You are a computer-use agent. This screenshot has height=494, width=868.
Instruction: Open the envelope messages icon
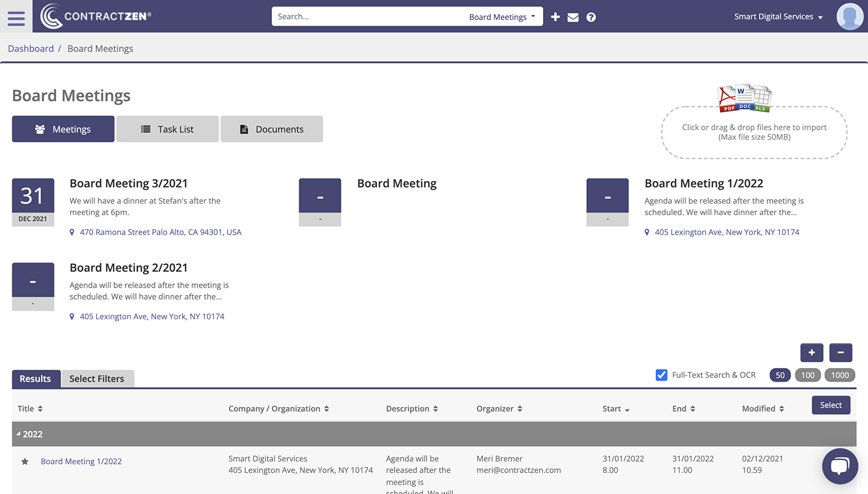click(x=573, y=17)
